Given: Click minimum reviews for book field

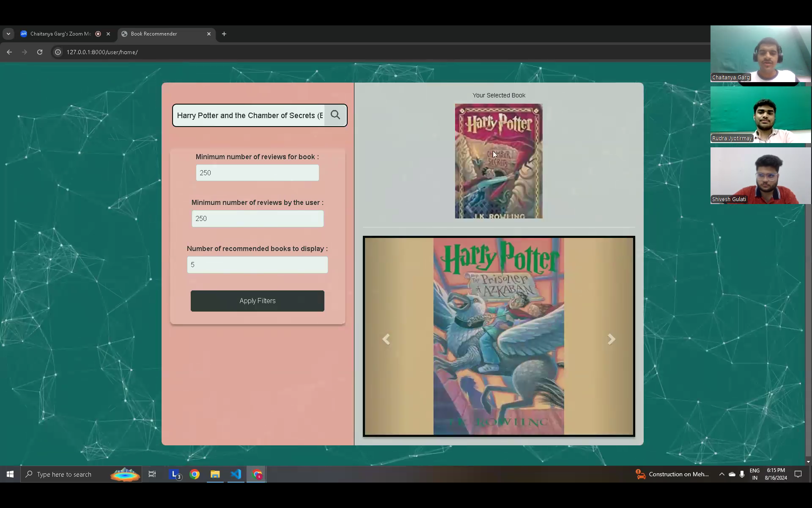Looking at the screenshot, I should pyautogui.click(x=257, y=173).
